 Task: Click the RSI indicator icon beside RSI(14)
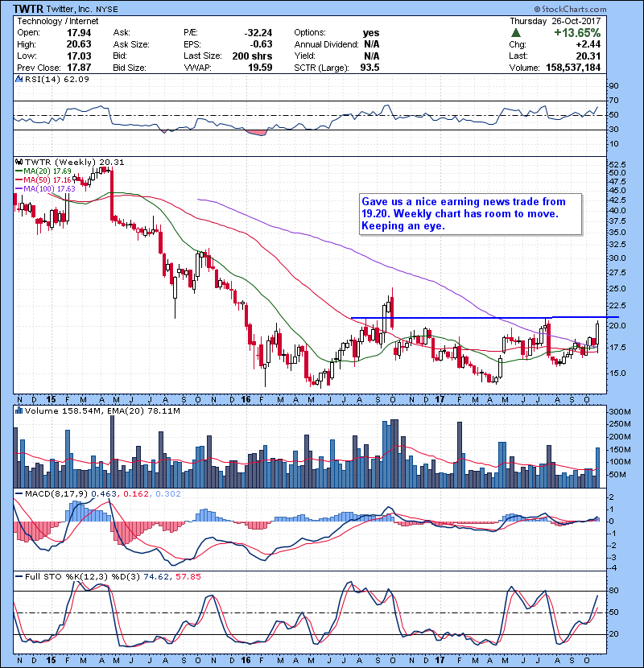click(19, 79)
